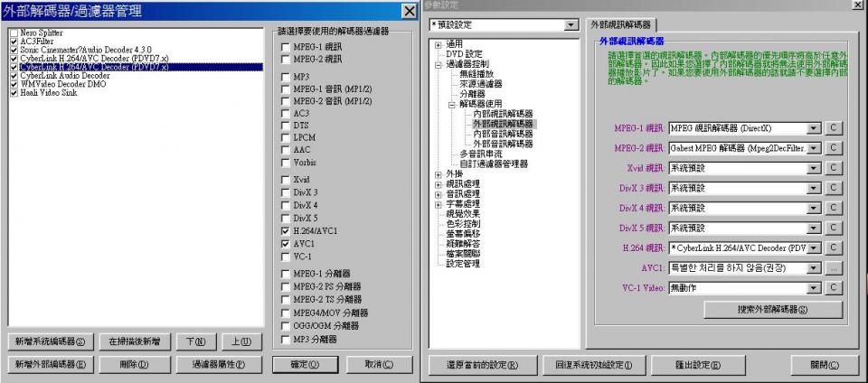This screenshot has height=383, width=868.
Task: Select 檔案關聯 in the settings tree
Action: point(463,254)
